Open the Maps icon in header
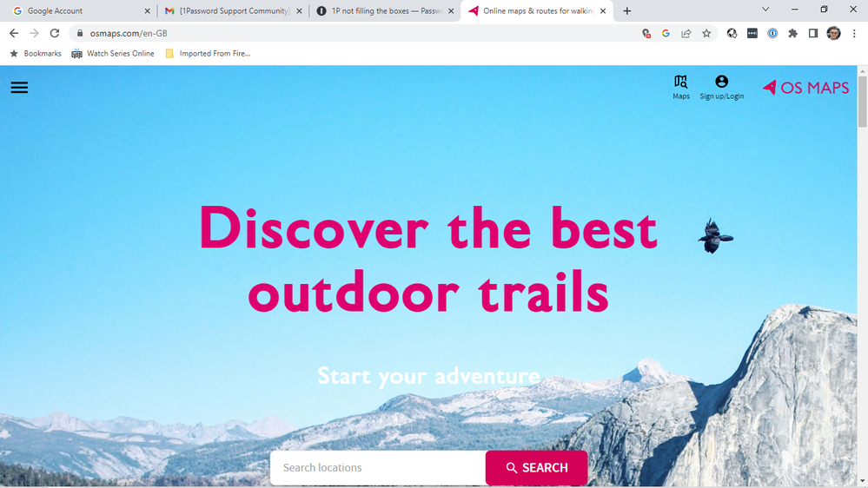Screen dimensions: 868x488 click(x=681, y=88)
